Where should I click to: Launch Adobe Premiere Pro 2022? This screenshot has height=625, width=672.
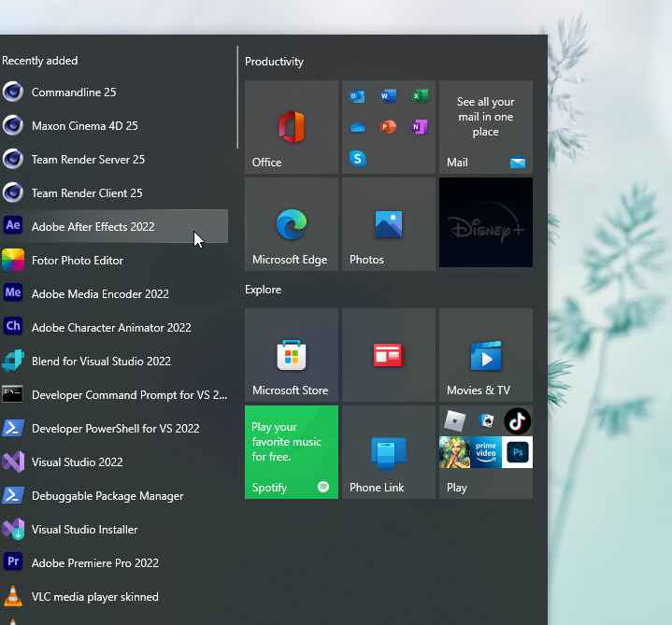coord(114,563)
